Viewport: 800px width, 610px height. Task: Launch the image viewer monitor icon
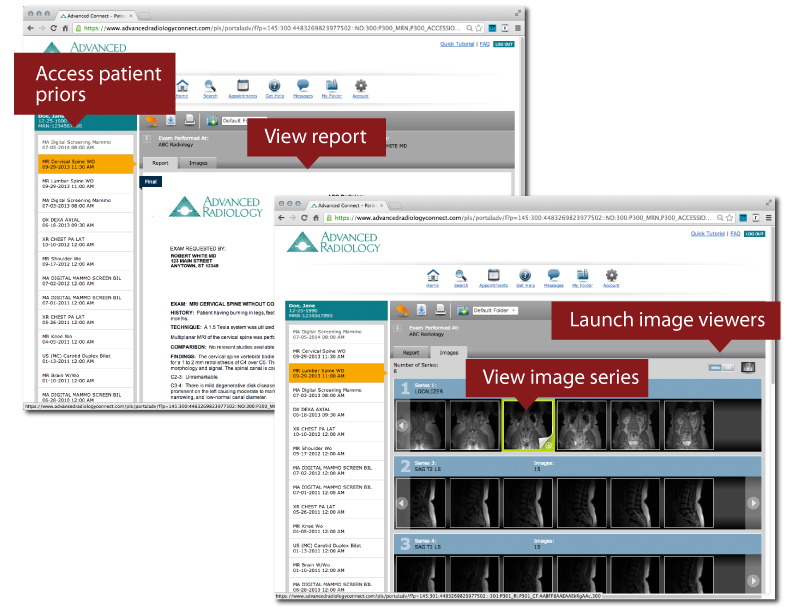[x=748, y=367]
